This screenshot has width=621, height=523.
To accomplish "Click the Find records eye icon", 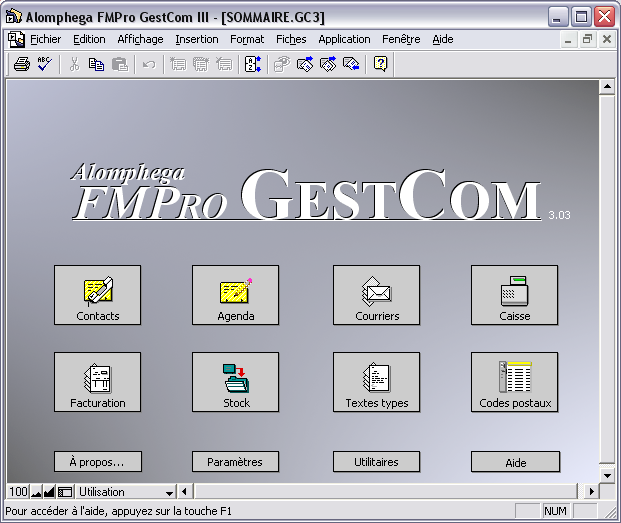I will pos(282,64).
